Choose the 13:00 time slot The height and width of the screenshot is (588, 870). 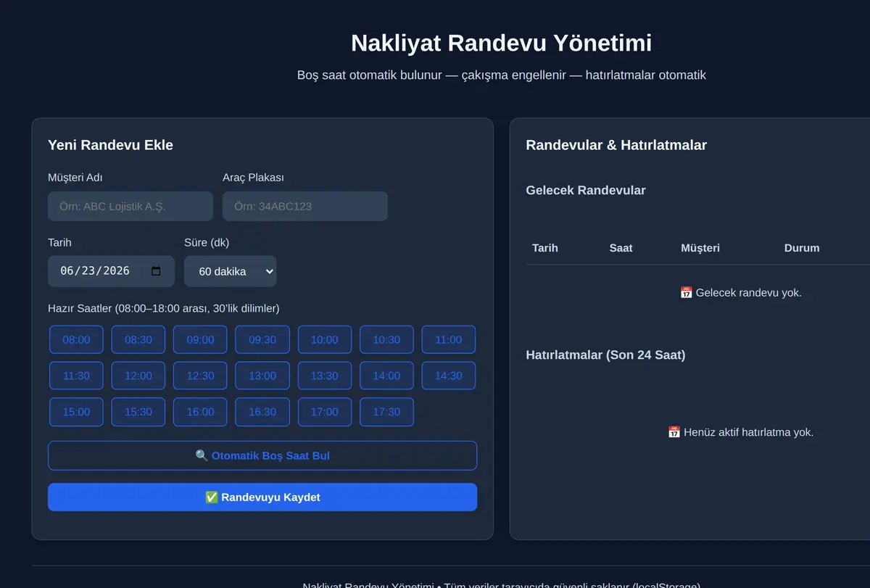coord(262,376)
